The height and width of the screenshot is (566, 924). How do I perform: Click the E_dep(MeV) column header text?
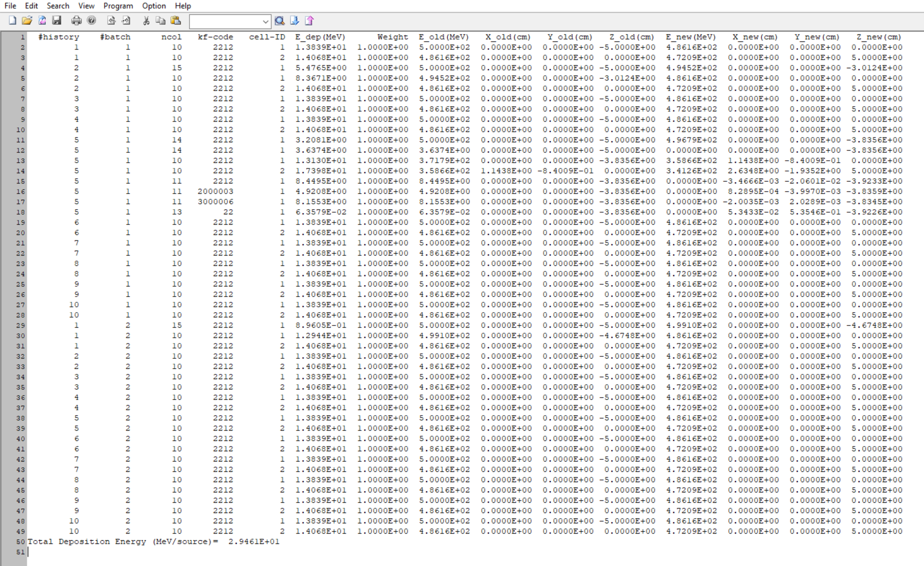pos(320,37)
